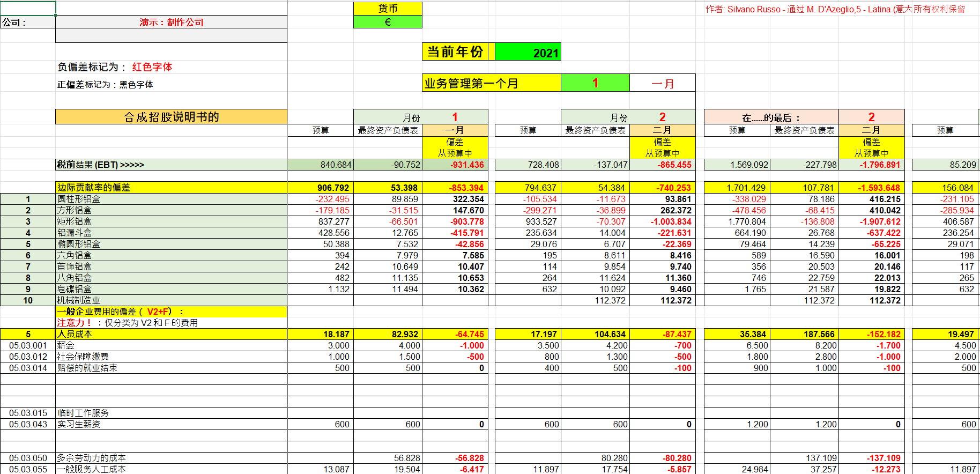
Task: Select the 赔偿的就业结束 row label
Action: (x=172, y=367)
